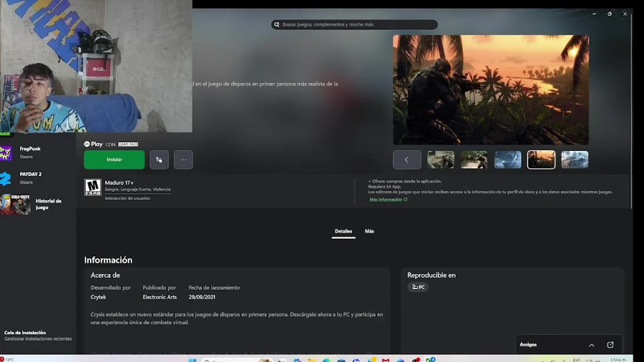Click the taskbar clock
Image resolution: width=644 pixels, height=362 pixels.
pos(618,359)
